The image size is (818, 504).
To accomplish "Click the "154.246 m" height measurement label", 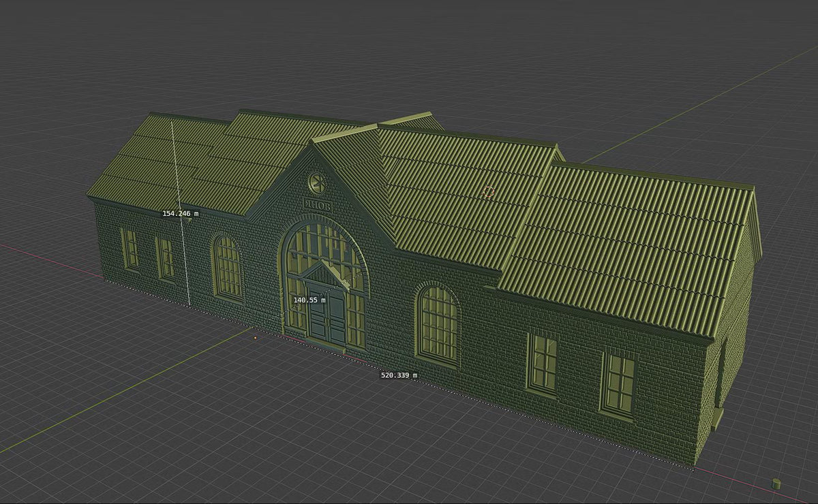I will pos(181,213).
